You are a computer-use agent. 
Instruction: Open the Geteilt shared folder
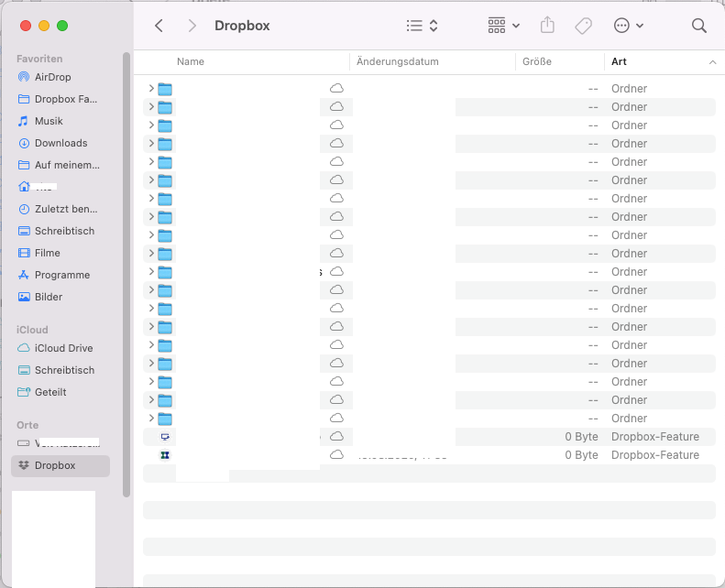tap(41, 392)
